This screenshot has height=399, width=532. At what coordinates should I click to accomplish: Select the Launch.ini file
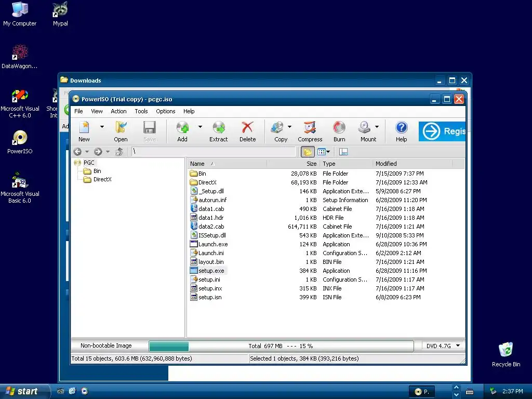click(211, 253)
